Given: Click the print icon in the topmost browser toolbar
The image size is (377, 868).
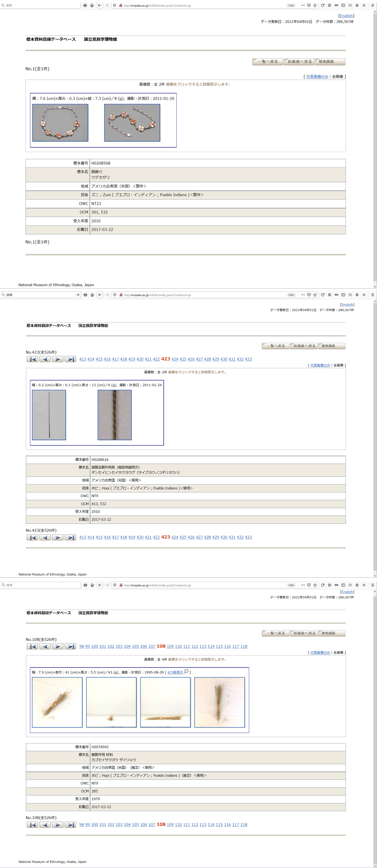Looking at the screenshot, I should point(85,5).
